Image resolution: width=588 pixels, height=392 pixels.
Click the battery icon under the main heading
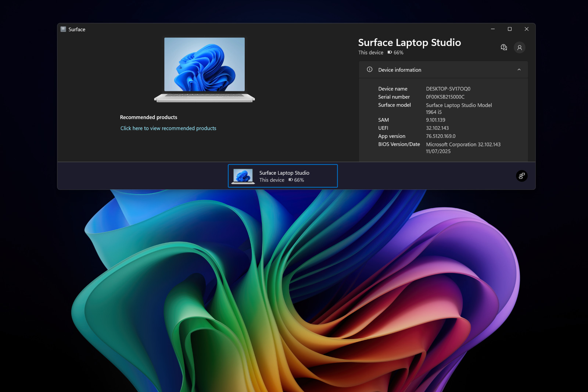pyautogui.click(x=390, y=52)
